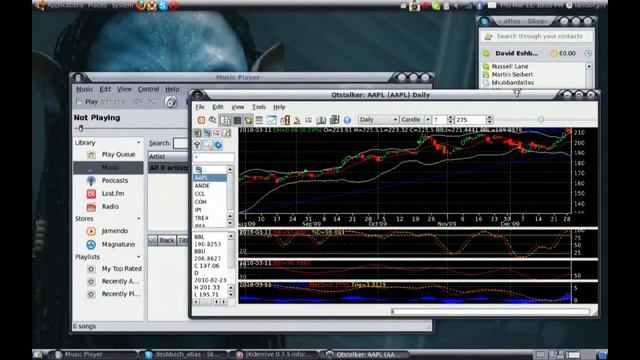Click the small grey icon after the stamp icon
Image resolution: width=640 pixels, height=360 pixels.
click(x=309, y=120)
